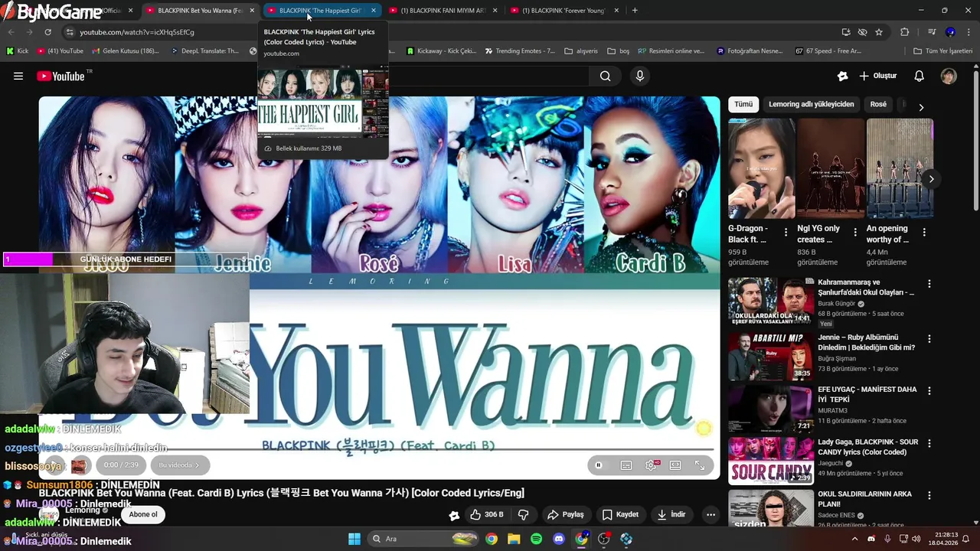Click the YouTube search magnifier button
The height and width of the screenshot is (551, 980).
click(606, 76)
